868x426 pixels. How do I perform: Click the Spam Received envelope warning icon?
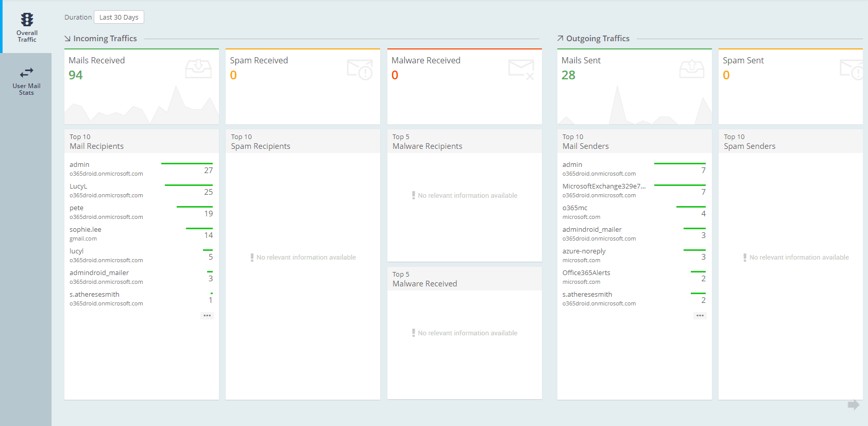coord(360,70)
